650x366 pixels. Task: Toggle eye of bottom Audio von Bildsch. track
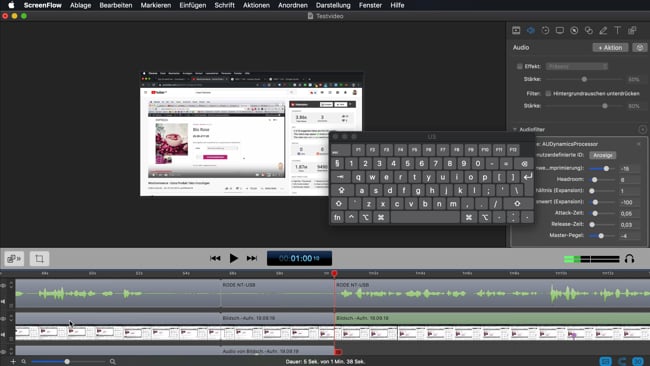(3, 352)
